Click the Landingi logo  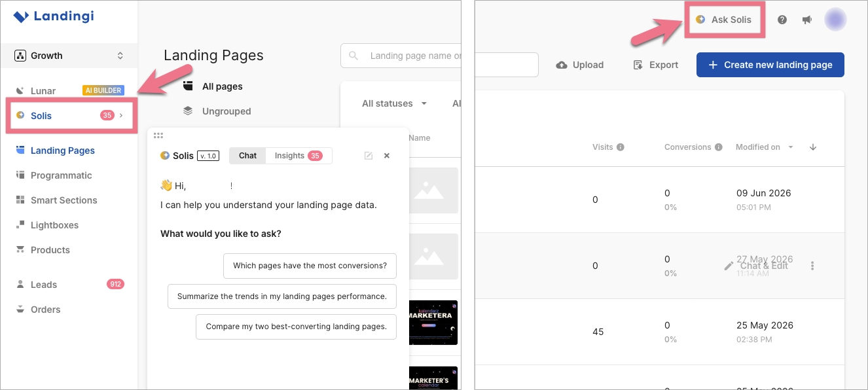[x=54, y=16]
